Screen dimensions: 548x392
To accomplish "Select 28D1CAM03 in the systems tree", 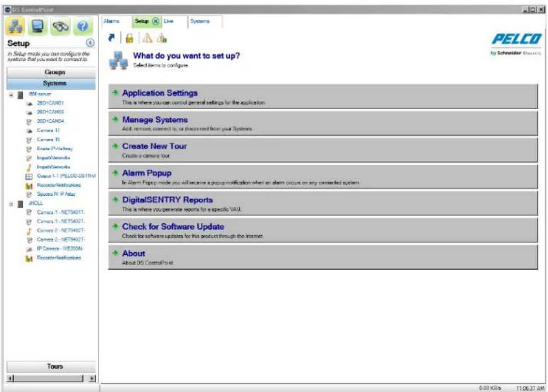I will click(x=50, y=112).
